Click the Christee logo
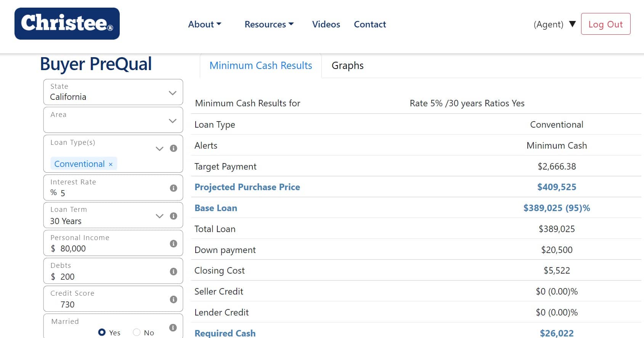 click(67, 24)
